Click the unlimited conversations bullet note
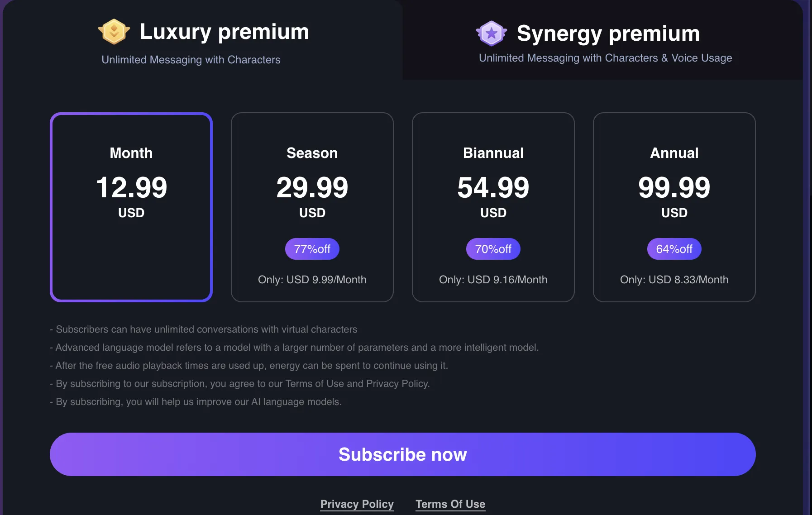 coord(204,329)
